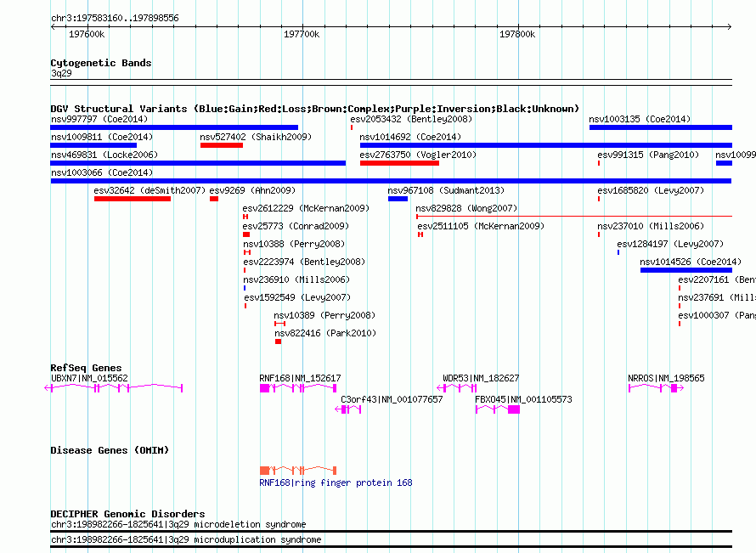Click the 3q29 cytogenetic band label
This screenshot has height=553, width=756.
coord(61,73)
